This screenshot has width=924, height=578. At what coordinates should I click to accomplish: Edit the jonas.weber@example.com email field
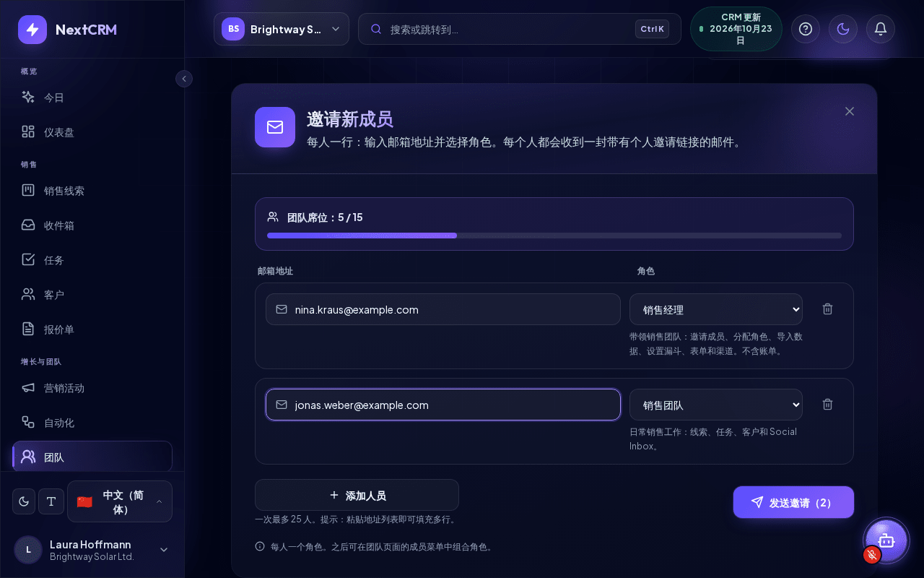pos(443,405)
